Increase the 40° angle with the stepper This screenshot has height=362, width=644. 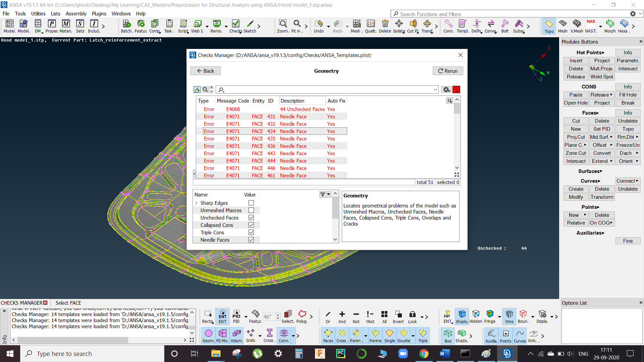pos(278,314)
